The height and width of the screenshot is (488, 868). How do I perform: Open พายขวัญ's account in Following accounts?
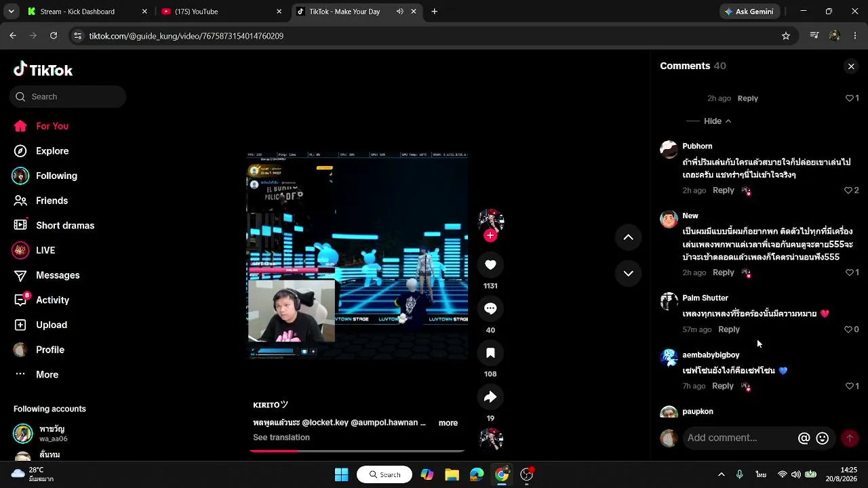pyautogui.click(x=52, y=433)
